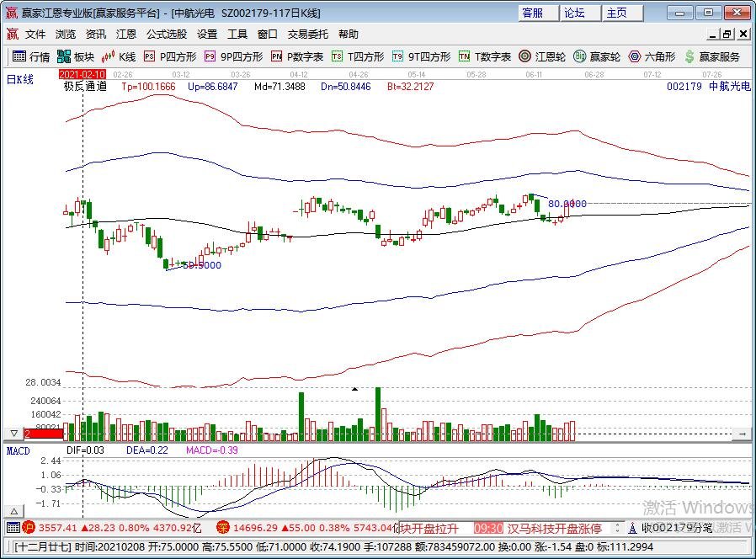Click the red 赢 logo in menu bar
The image size is (756, 559).
pyautogui.click(x=12, y=34)
